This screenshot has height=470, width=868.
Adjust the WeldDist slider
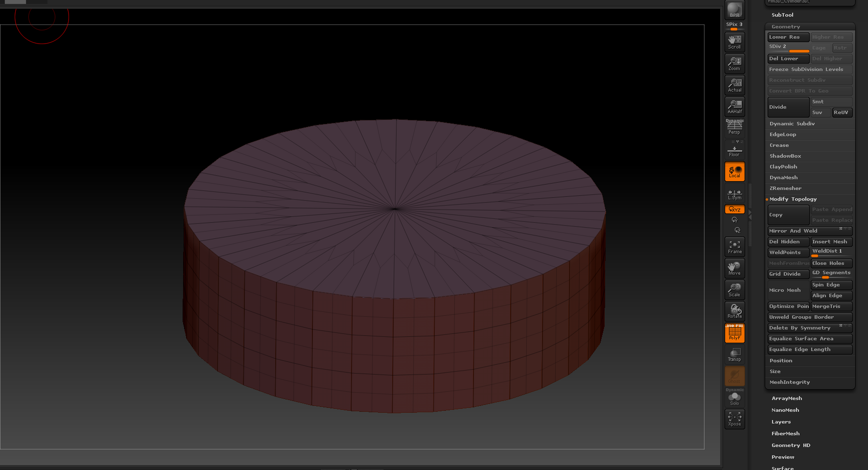(x=831, y=253)
